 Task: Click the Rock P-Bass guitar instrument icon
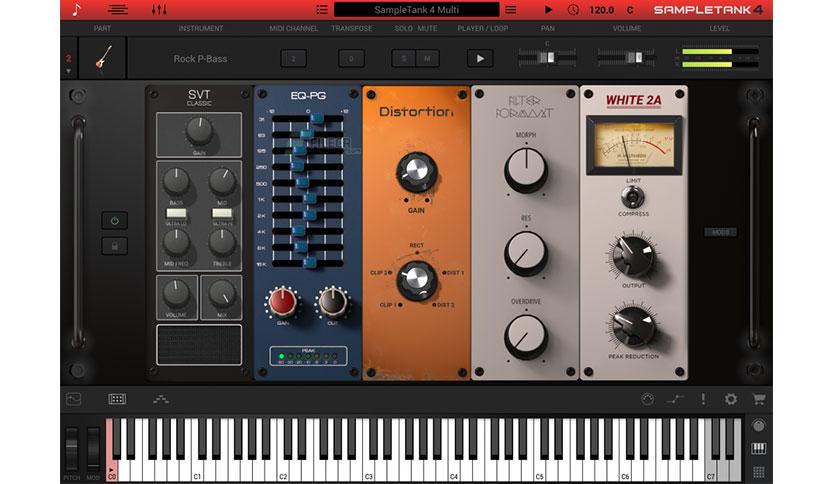tap(103, 58)
